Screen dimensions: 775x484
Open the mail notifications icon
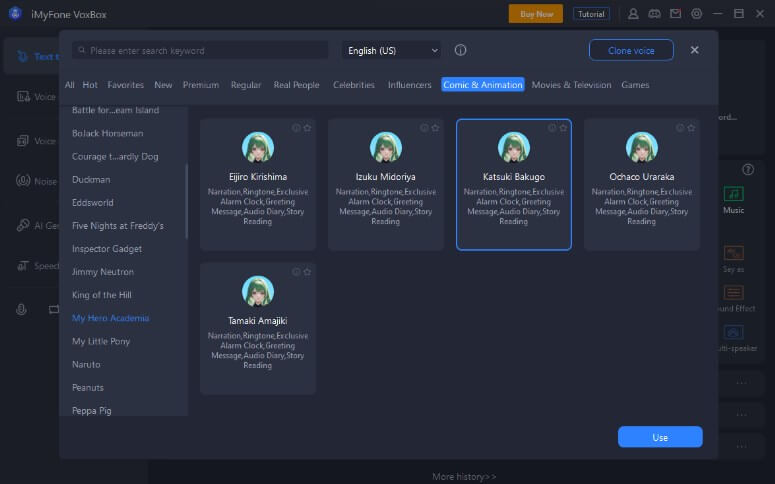(675, 14)
